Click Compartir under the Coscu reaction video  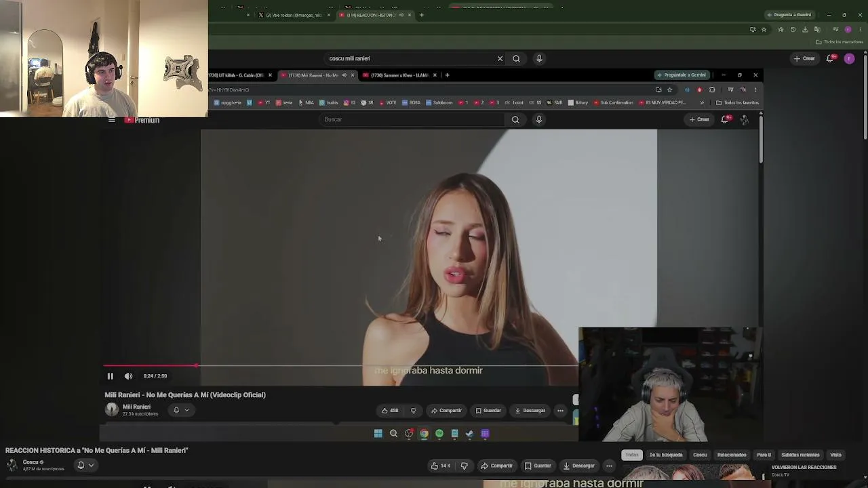pos(496,466)
